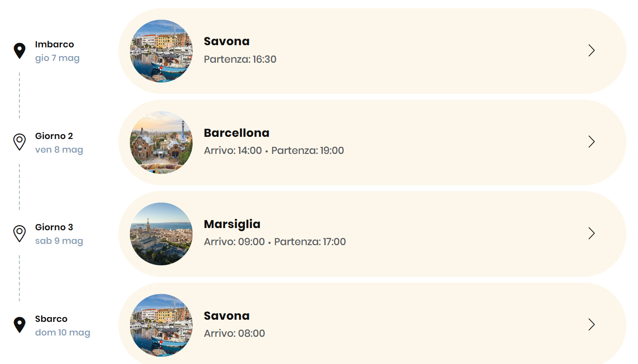Select the Marsiglia port title
Viewport: 638px width, 364px height.
click(x=232, y=224)
